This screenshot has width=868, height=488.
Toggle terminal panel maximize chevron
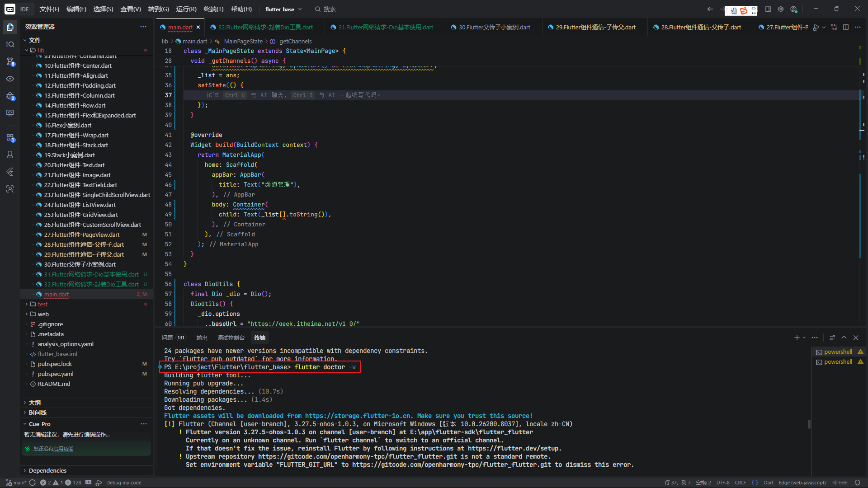pos(844,338)
